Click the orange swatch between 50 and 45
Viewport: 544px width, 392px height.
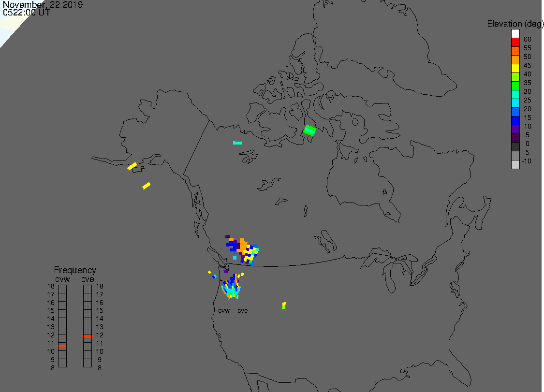pyautogui.click(x=515, y=59)
